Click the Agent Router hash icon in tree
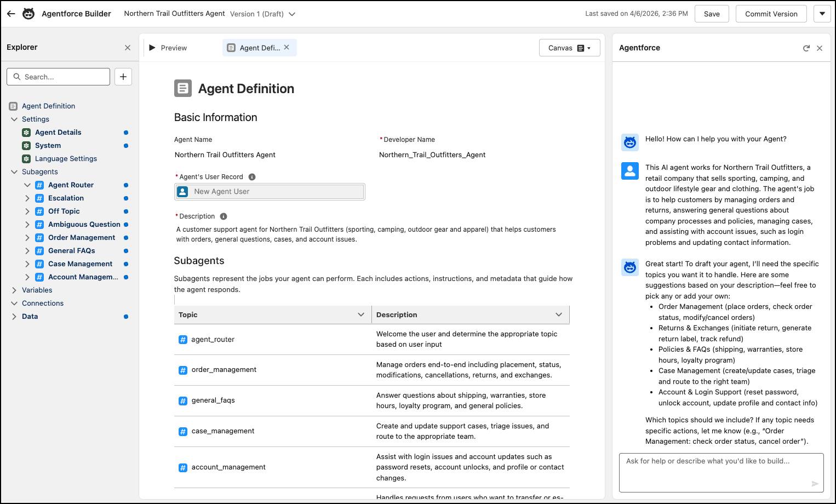This screenshot has width=836, height=504. coord(39,185)
